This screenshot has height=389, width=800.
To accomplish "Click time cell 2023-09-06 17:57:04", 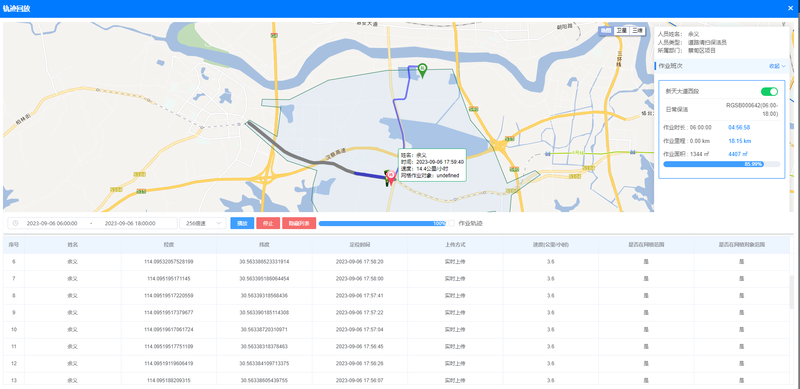I will tap(360, 330).
